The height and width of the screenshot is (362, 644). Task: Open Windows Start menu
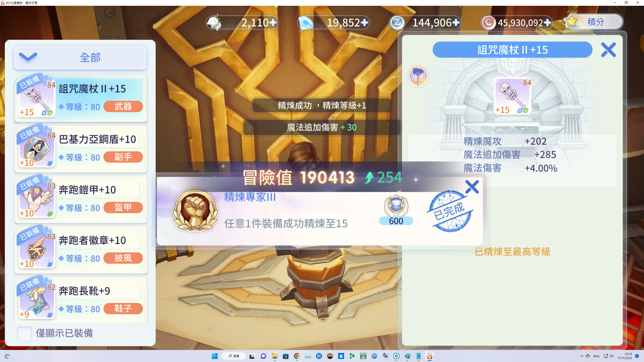(215, 356)
